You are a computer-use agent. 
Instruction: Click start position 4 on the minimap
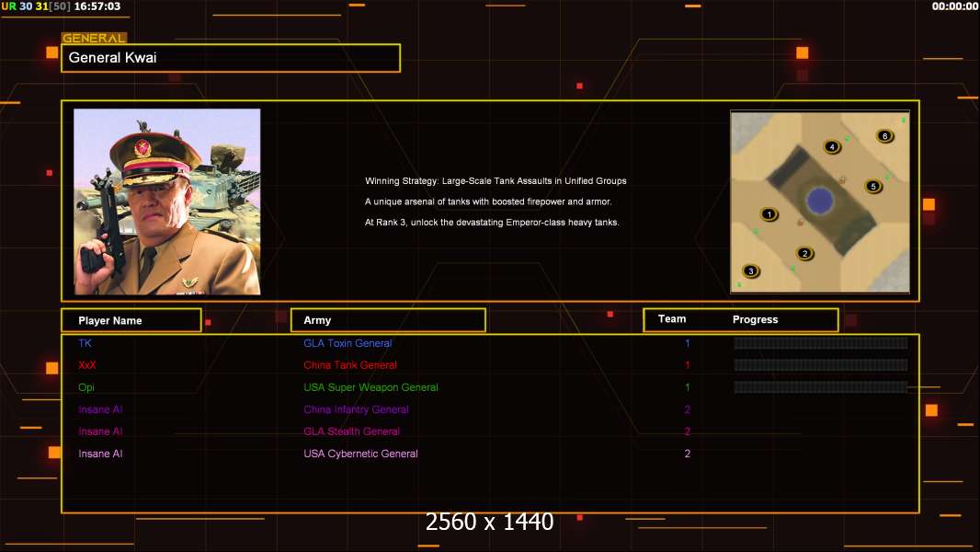(x=831, y=147)
